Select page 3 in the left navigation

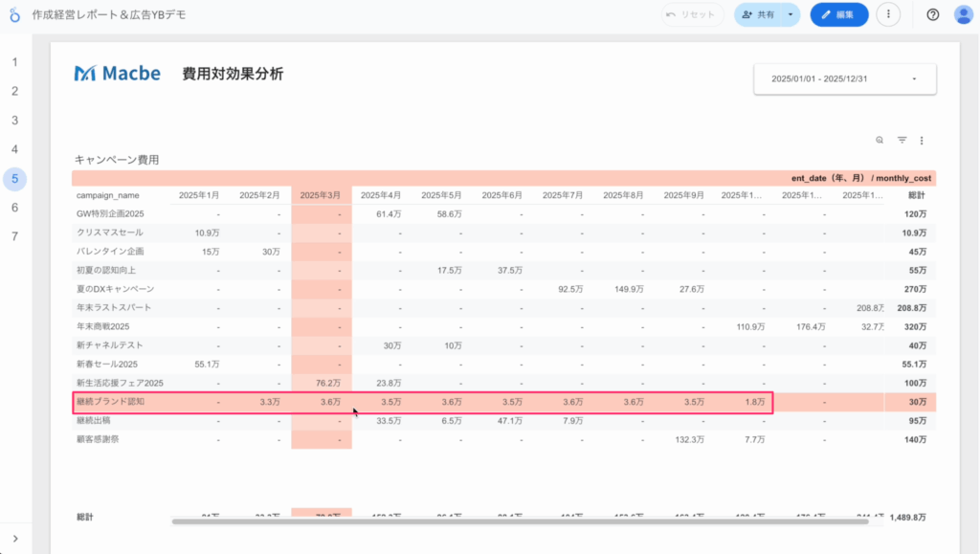15,121
